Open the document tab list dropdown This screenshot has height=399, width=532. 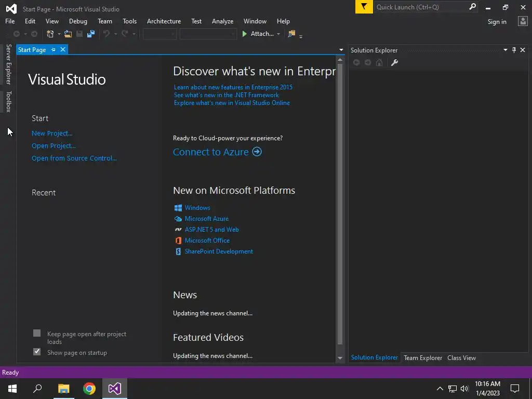pyautogui.click(x=341, y=50)
